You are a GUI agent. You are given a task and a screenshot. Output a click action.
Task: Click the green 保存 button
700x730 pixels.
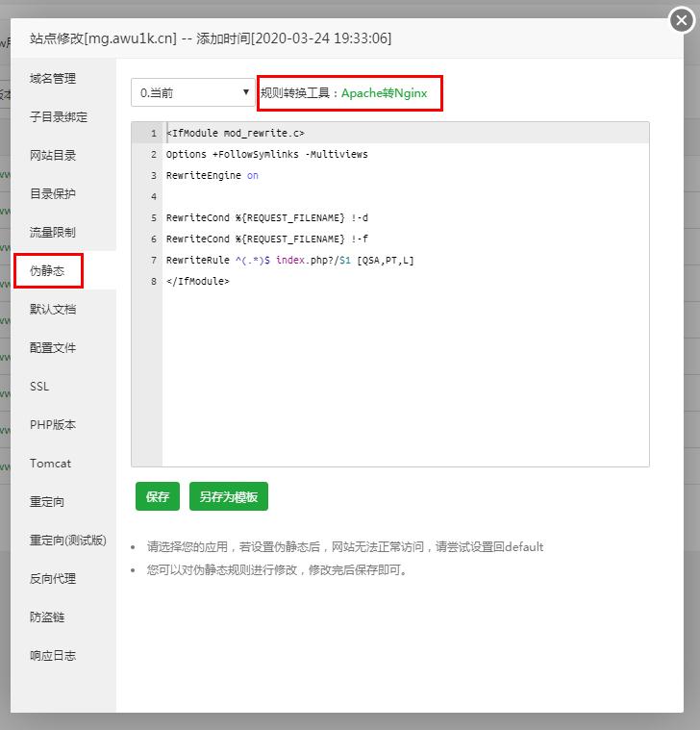coord(158,496)
